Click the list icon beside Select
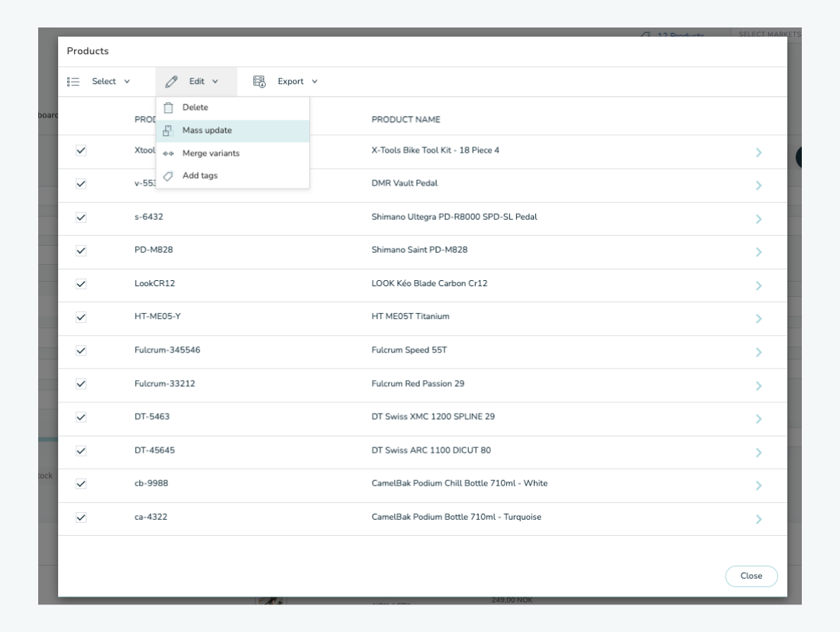Image resolution: width=840 pixels, height=632 pixels. coord(73,82)
